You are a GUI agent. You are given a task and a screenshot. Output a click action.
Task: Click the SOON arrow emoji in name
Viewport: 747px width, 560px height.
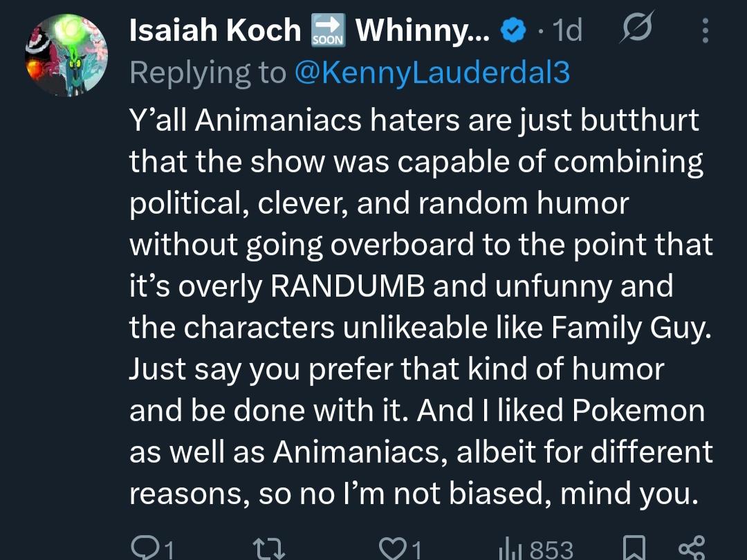click(328, 32)
